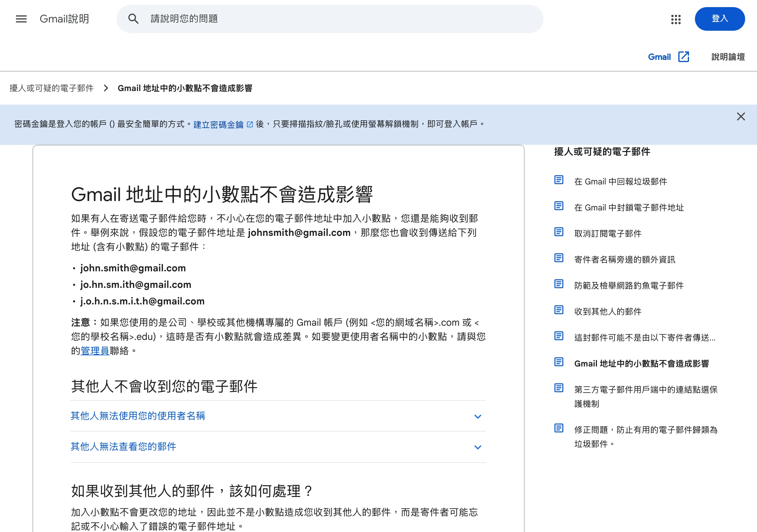The height and width of the screenshot is (532, 757).
Task: Open sidebar article 修正問題，防止有用的電子郵件歸類為垃圾郵件
Action: (x=646, y=437)
